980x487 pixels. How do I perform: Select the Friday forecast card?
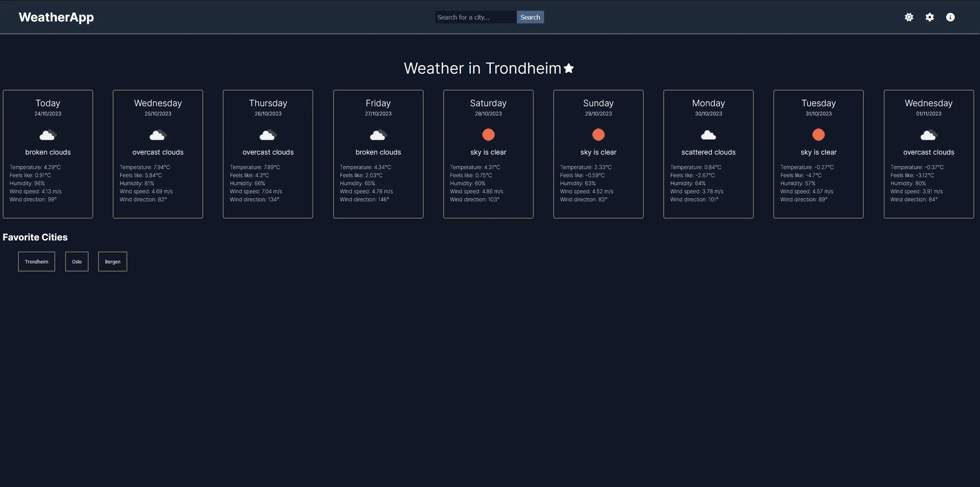(x=378, y=154)
